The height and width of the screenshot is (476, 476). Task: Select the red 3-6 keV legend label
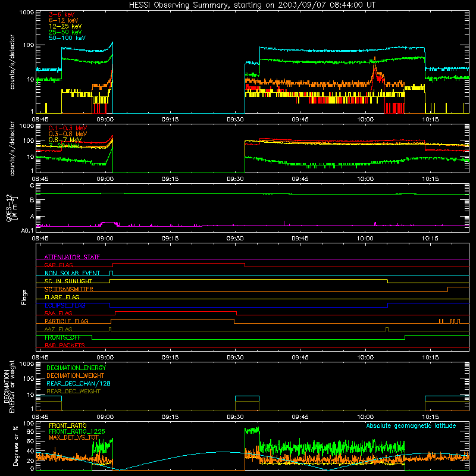[61, 14]
